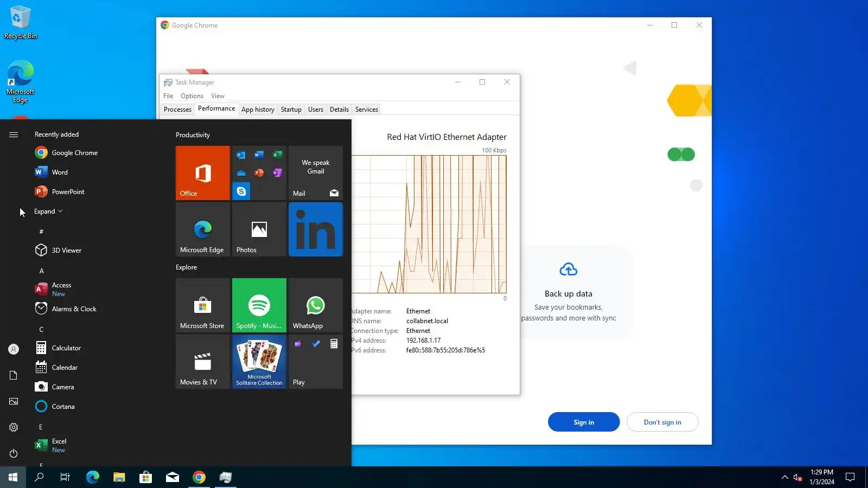Open Task Manager from the taskbar

coord(226,477)
